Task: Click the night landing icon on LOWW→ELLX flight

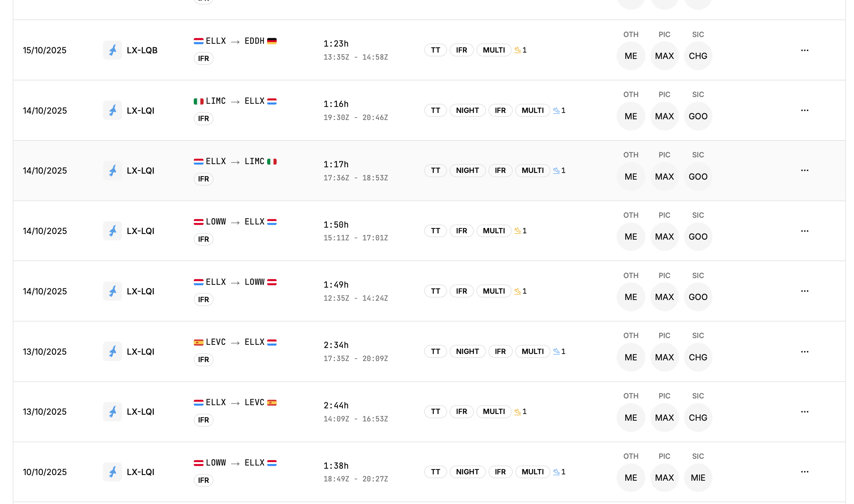Action: tap(557, 472)
